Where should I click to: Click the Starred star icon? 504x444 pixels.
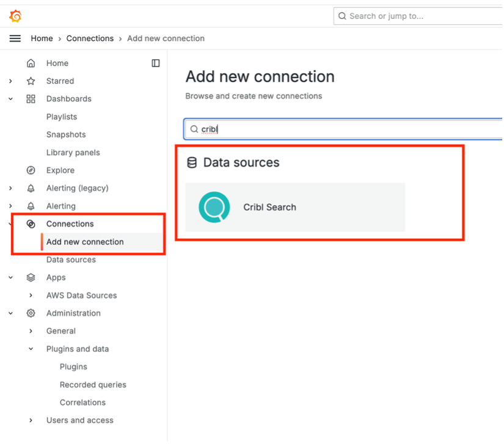tap(31, 81)
